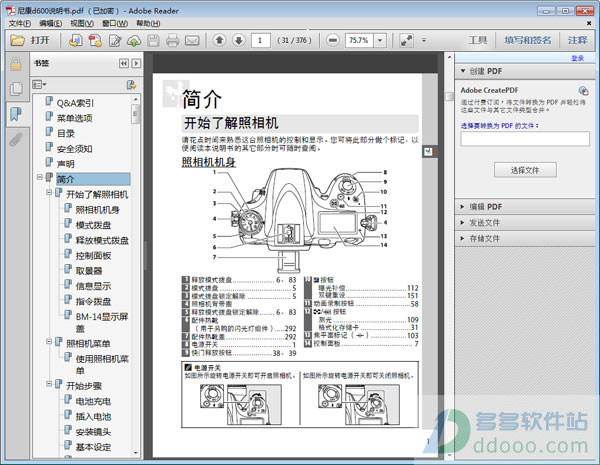Expand the 存储文件 section
This screenshot has width=600, height=465.
click(462, 238)
